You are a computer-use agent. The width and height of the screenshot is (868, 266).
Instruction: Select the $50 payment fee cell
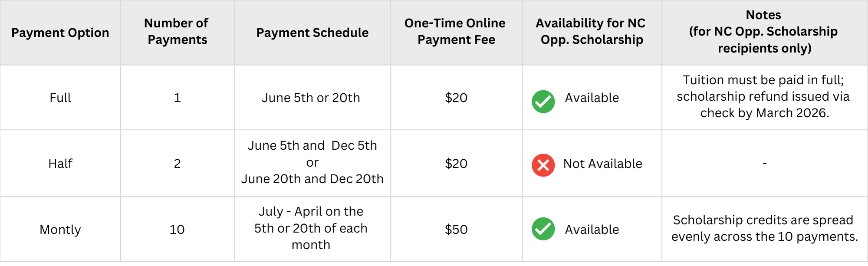[x=456, y=230]
